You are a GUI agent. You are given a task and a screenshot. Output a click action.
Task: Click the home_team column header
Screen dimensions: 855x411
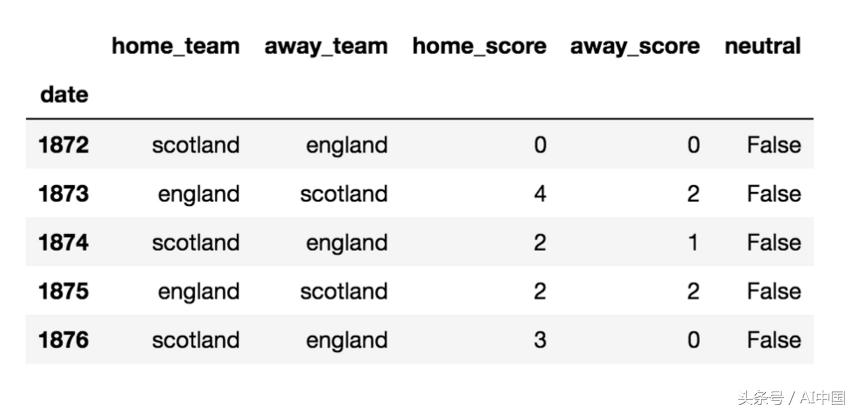click(175, 46)
